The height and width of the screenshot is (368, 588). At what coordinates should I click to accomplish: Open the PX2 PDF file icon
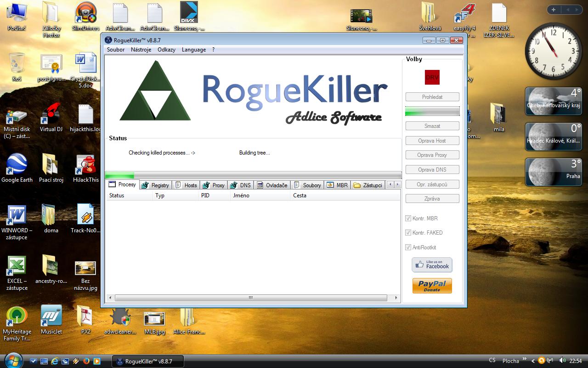[x=85, y=320]
